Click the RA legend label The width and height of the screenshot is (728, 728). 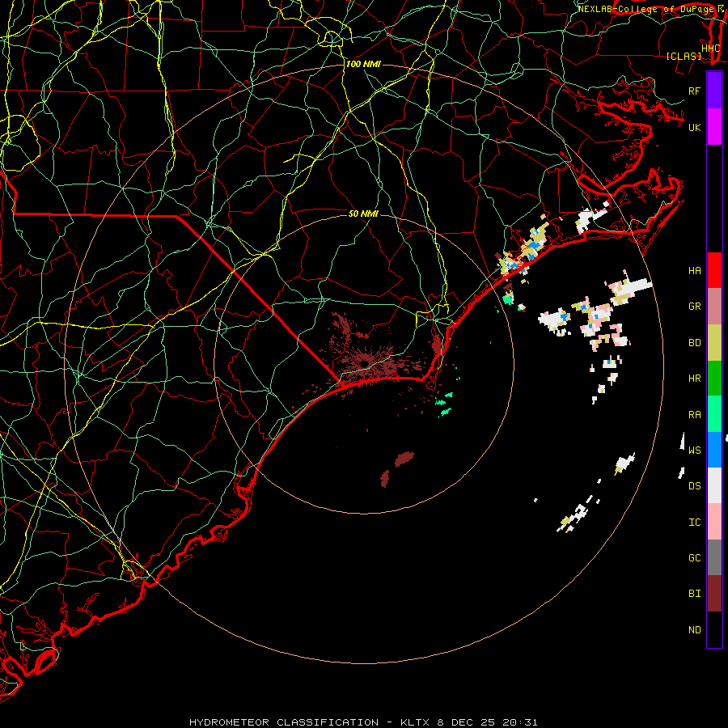(695, 415)
